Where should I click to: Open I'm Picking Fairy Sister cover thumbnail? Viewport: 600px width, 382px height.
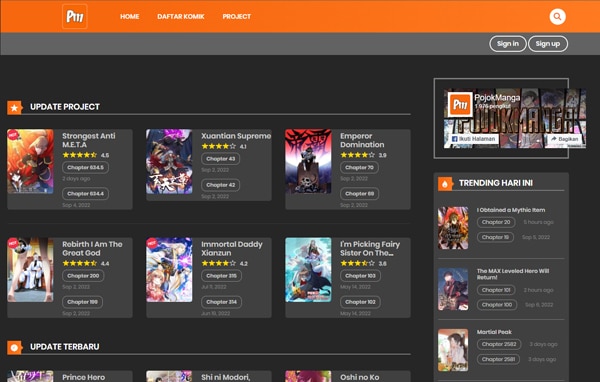coord(308,269)
